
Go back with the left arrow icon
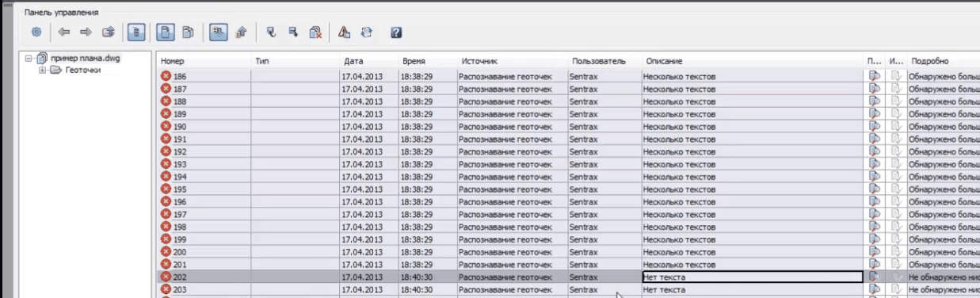click(65, 32)
